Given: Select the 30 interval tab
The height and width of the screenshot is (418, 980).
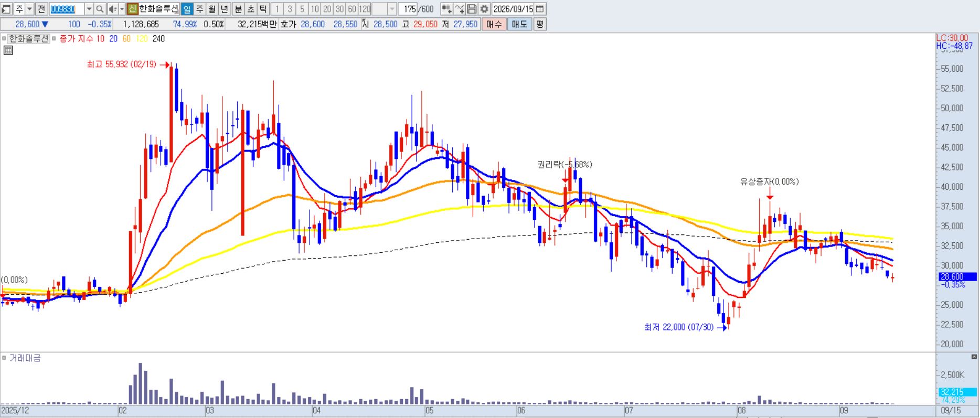Looking at the screenshot, I should click(x=339, y=9).
